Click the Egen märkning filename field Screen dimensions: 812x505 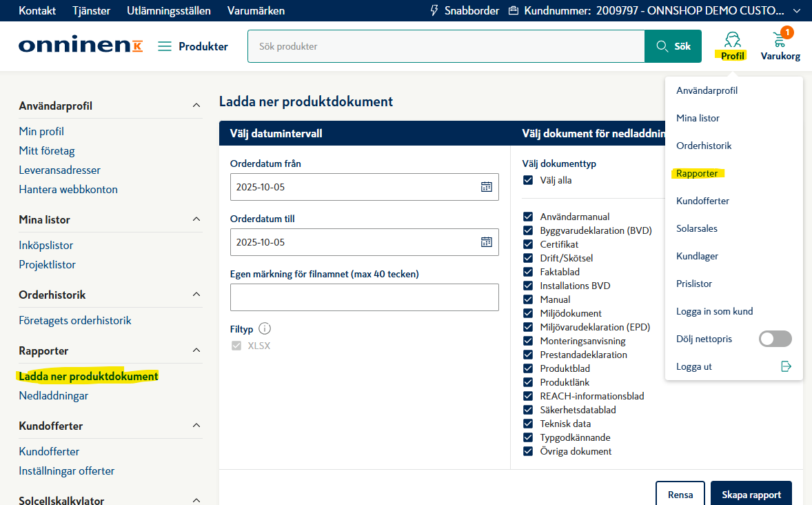coord(365,297)
